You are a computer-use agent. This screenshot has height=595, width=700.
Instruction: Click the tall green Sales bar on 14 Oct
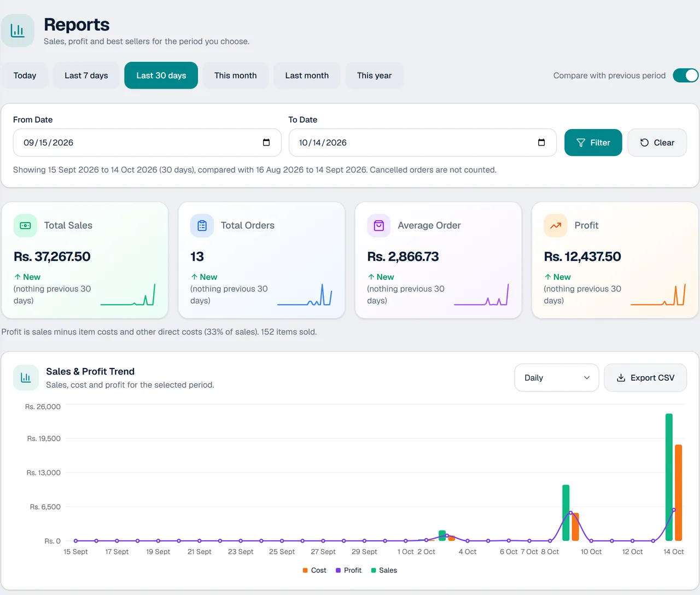[669, 477]
